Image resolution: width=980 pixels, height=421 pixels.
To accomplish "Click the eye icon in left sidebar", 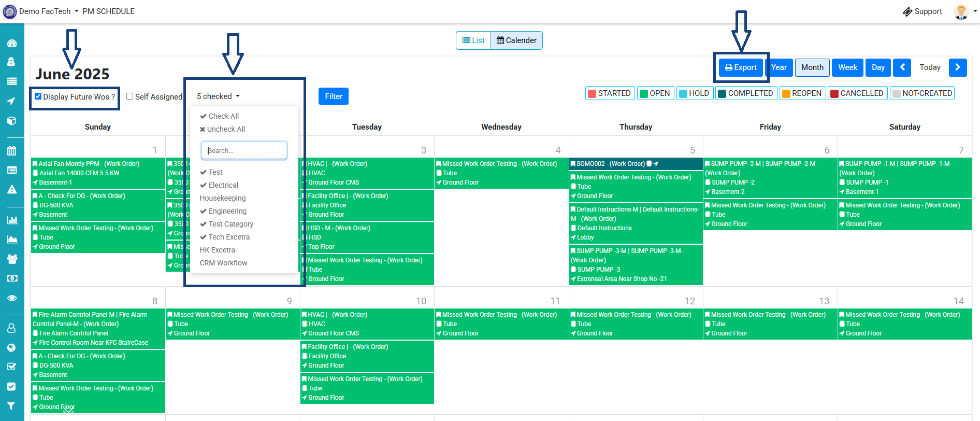I will point(11,298).
